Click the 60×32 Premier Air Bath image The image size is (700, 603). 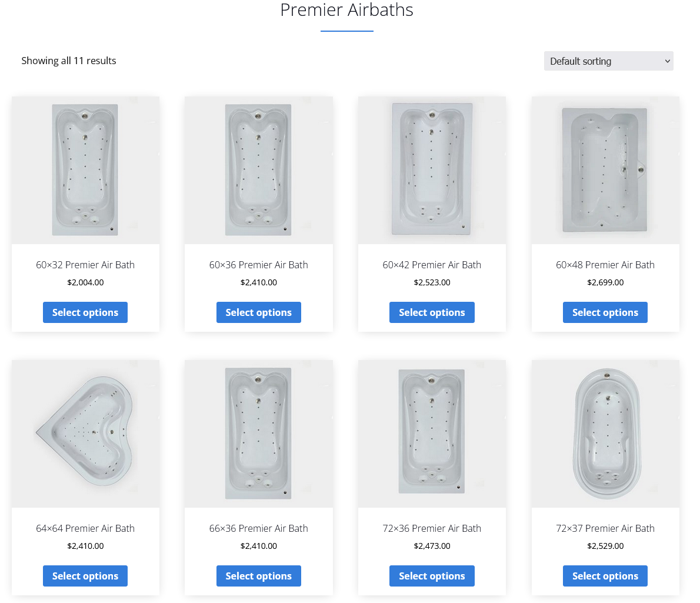pos(85,170)
